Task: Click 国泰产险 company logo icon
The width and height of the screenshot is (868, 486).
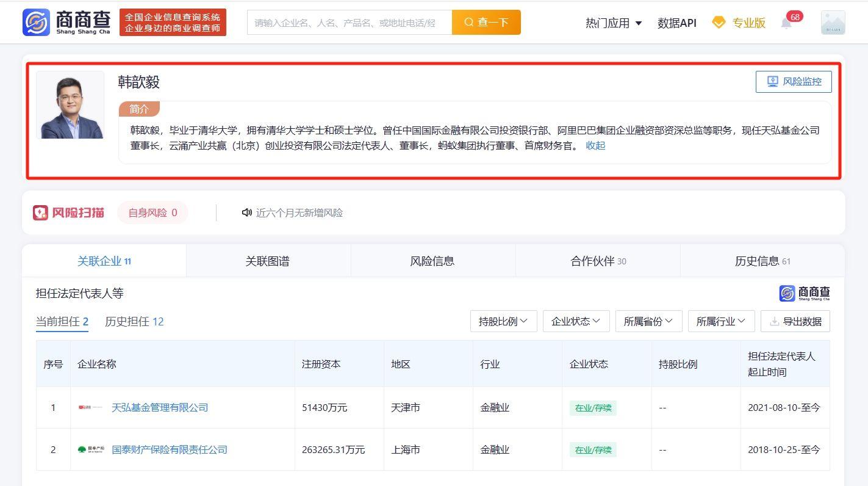Action: click(91, 449)
